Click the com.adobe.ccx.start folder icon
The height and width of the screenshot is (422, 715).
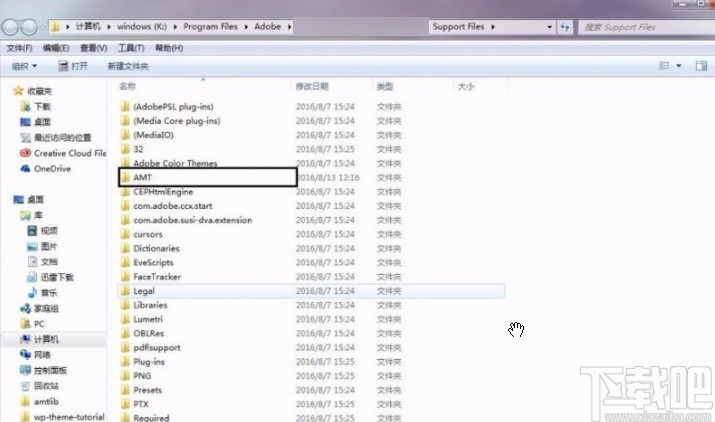[125, 206]
